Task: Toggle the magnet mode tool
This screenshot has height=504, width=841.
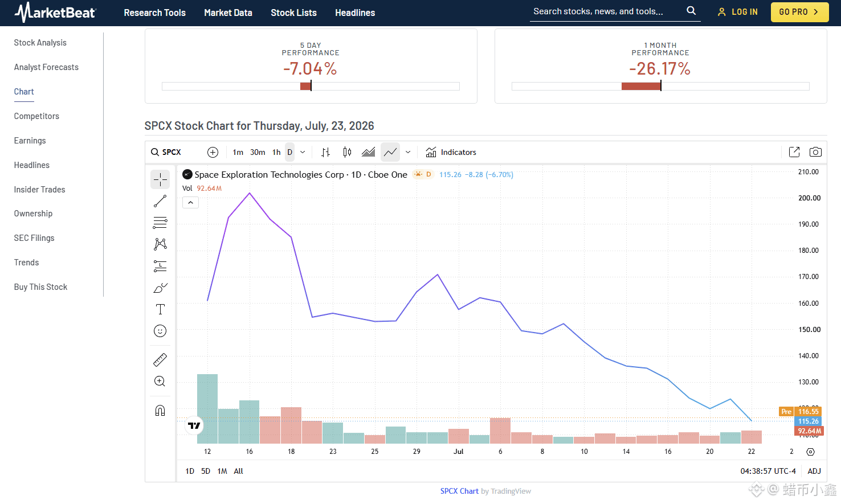Action: (160, 411)
